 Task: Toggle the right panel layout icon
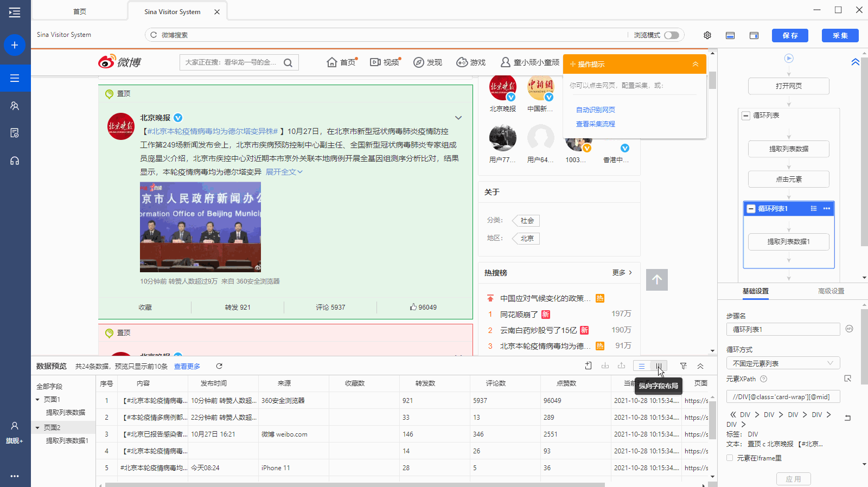754,35
